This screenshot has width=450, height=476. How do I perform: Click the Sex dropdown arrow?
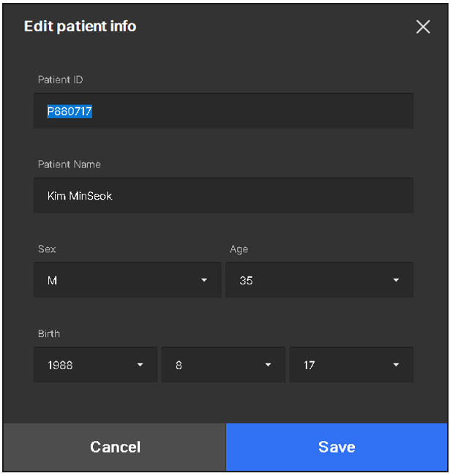204,281
